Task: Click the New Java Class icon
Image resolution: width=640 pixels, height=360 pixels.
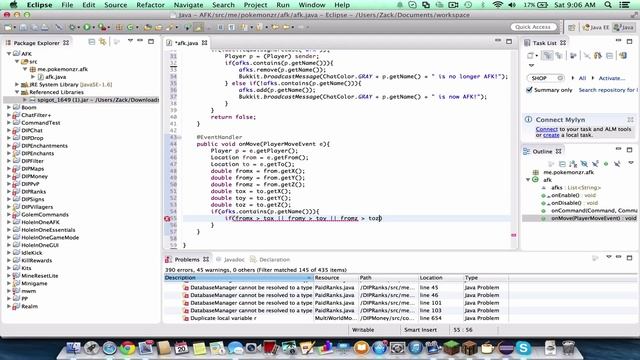Action: tap(131, 27)
